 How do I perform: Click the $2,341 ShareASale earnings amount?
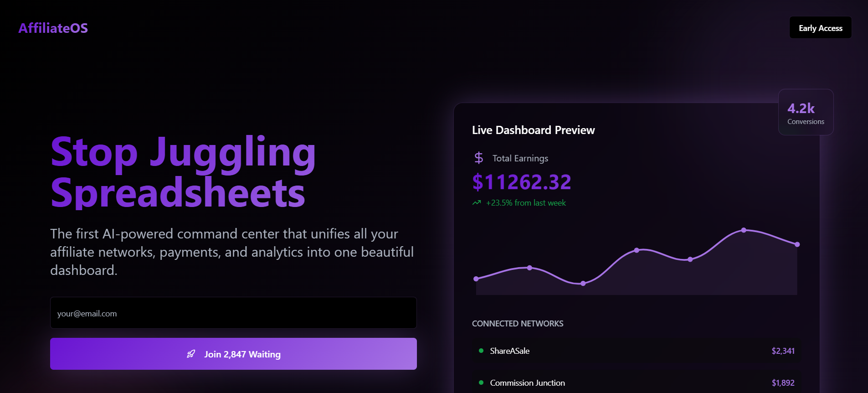[x=783, y=351]
